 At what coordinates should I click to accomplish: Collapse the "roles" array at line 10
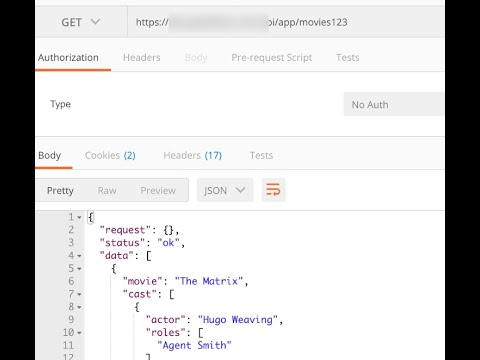coord(79,333)
